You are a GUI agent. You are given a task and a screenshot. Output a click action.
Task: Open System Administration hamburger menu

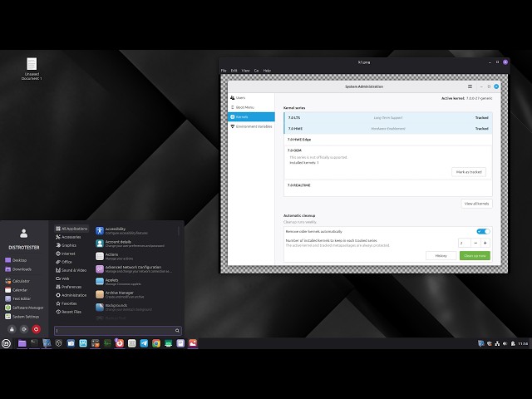point(470,86)
